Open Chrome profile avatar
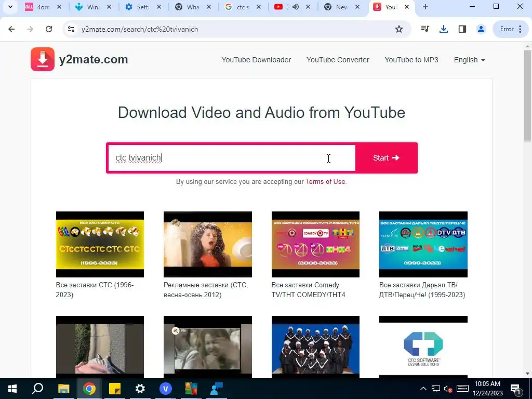Viewport: 532px width, 399px height. (x=481, y=29)
